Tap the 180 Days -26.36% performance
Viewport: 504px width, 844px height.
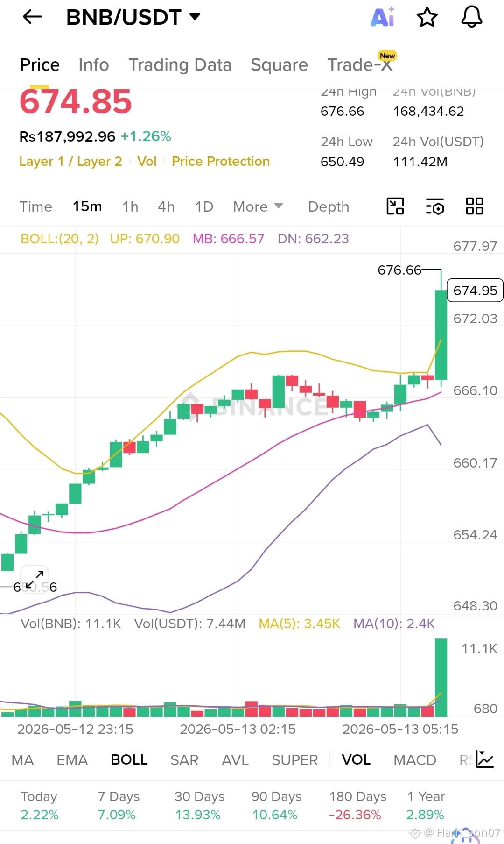(x=357, y=806)
